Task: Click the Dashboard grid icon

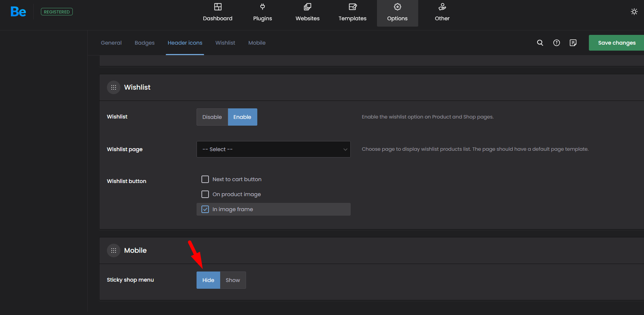Action: pos(218,7)
